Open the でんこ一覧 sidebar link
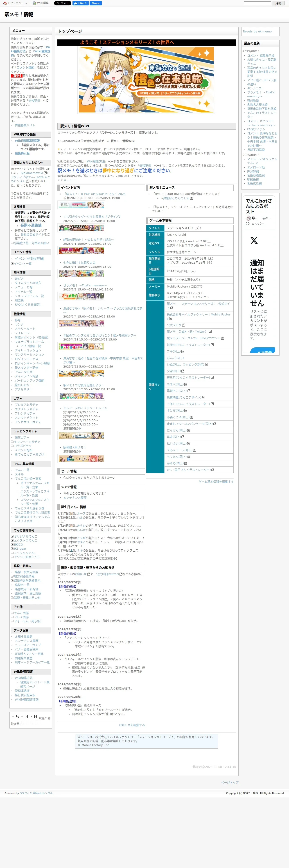Viewport: 289px width, 868px height. (22, 470)
